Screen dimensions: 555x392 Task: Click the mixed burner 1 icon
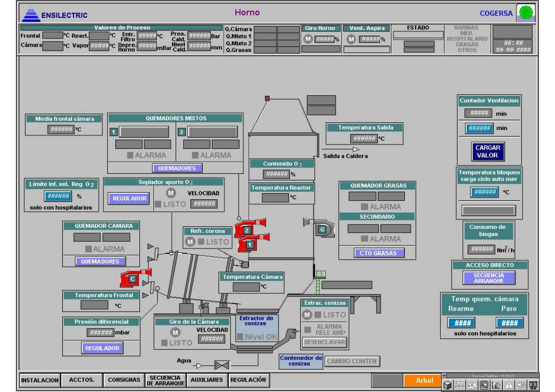[250, 245]
